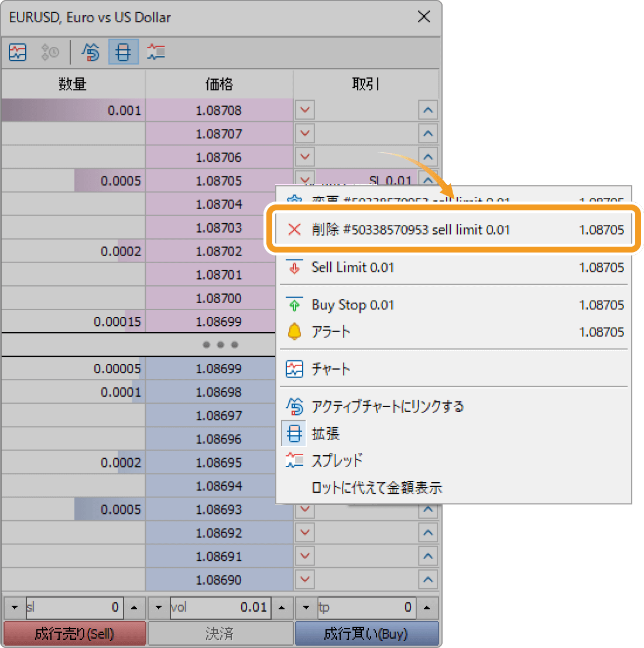This screenshot has height=648, width=644.
Task: Decrease vol with the down arrow
Action: 159,608
